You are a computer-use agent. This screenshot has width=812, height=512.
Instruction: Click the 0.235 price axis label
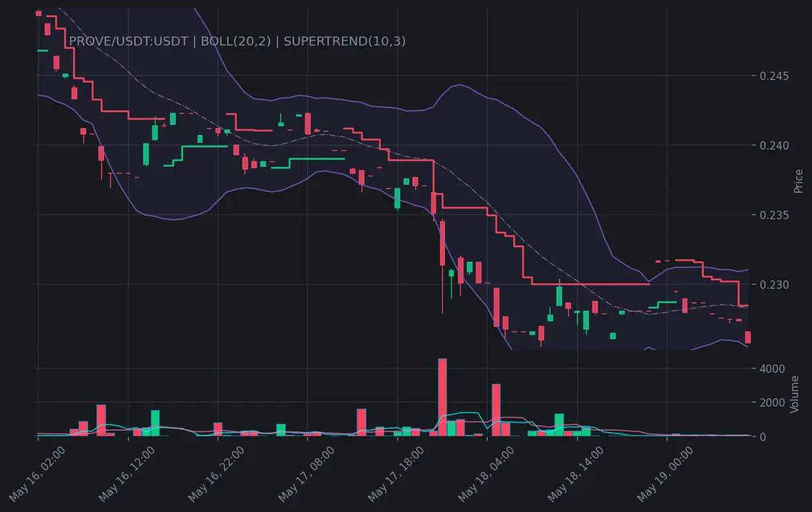pyautogui.click(x=773, y=215)
